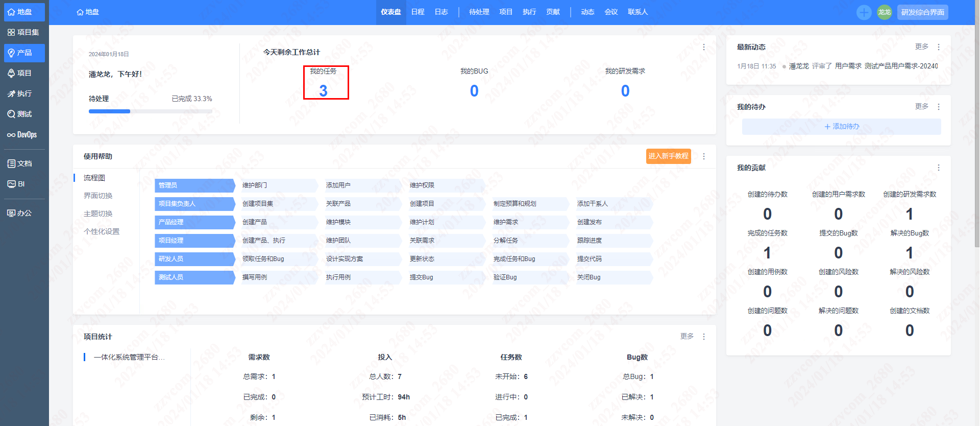Click the 我的BUG count 0
Viewport: 980px width, 426px height.
474,91
